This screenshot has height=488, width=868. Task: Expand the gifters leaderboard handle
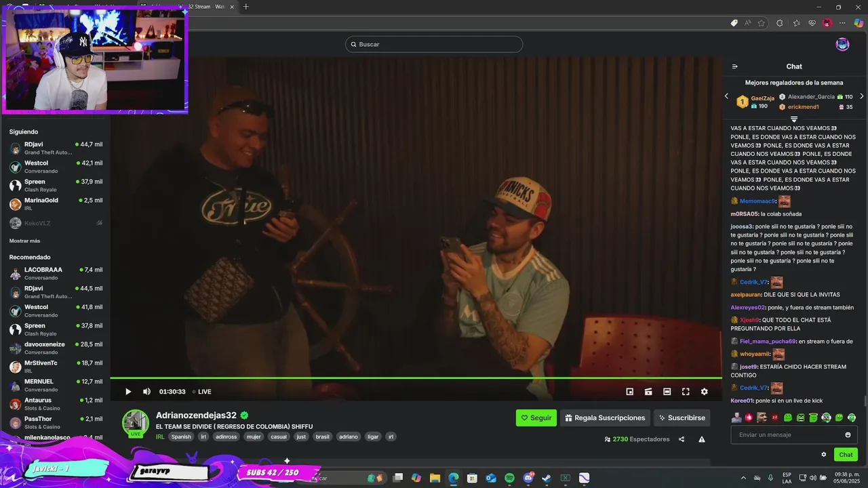[x=794, y=119]
